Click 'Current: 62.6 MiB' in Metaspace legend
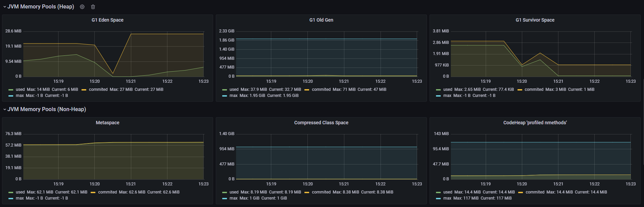The width and height of the screenshot is (644, 207). [163, 192]
